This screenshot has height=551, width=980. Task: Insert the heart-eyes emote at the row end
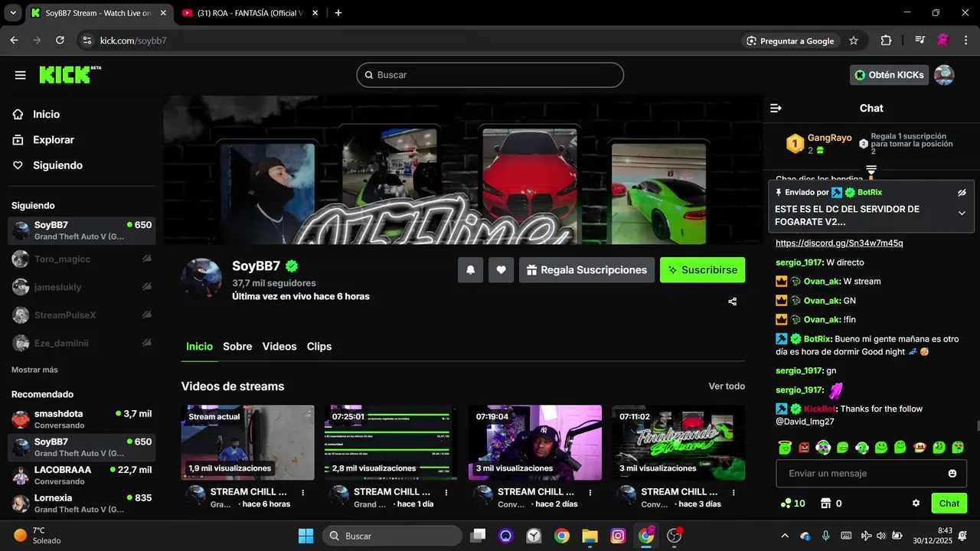click(958, 447)
